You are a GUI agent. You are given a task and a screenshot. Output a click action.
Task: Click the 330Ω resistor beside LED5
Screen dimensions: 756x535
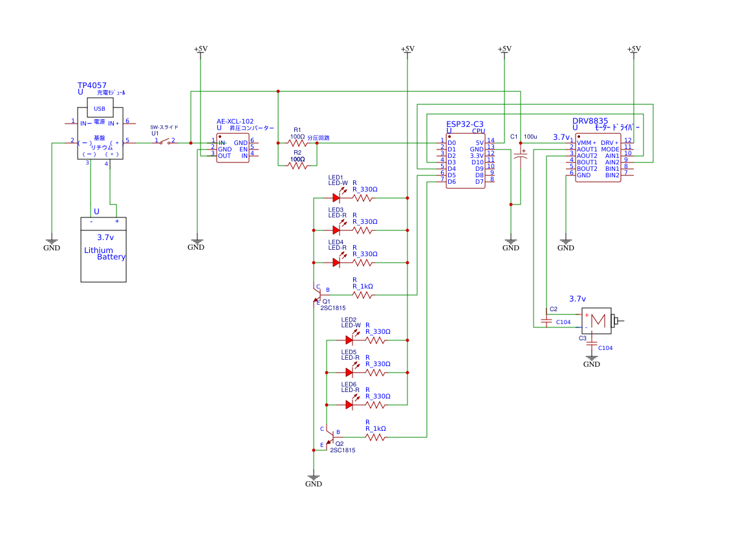tap(376, 373)
